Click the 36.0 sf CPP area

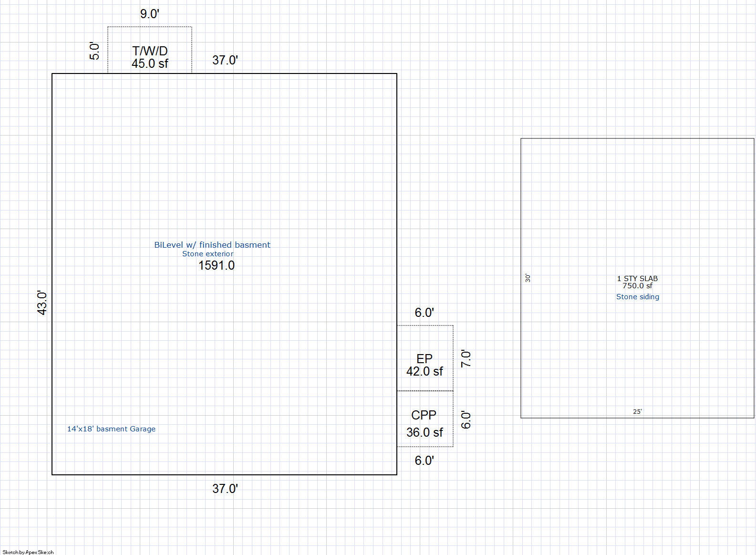(425, 432)
